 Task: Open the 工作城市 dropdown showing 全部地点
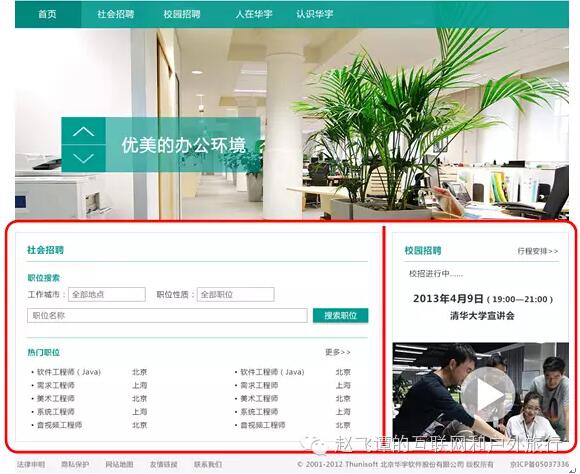pyautogui.click(x=107, y=295)
